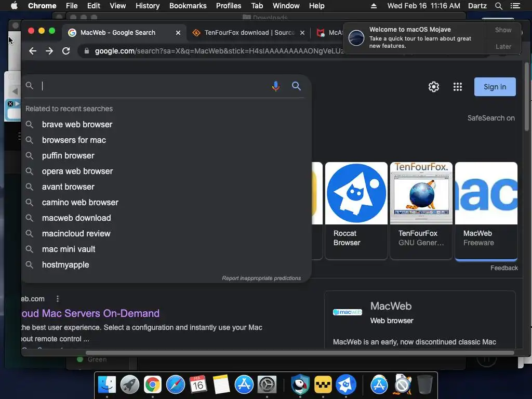This screenshot has height=399, width=532.
Task: Open Finder from the Dock
Action: (x=107, y=385)
